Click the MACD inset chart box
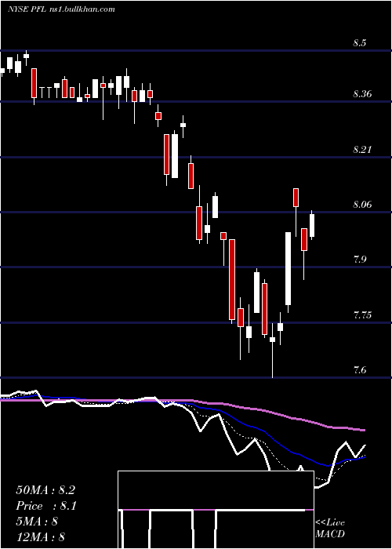392x549 pixels. [x=216, y=510]
